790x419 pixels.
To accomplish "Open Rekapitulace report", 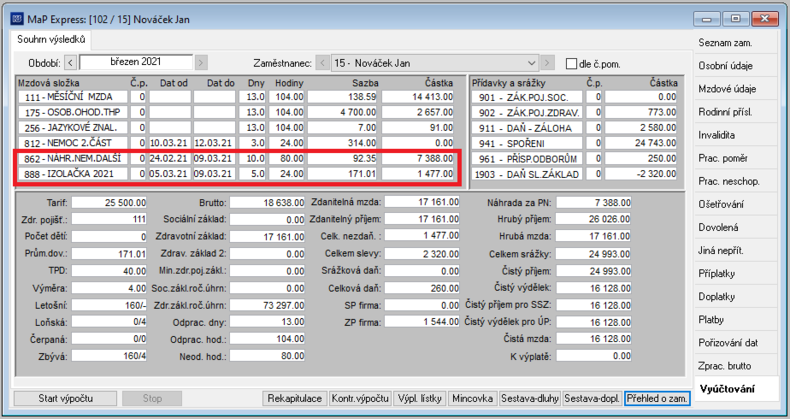I will (295, 398).
